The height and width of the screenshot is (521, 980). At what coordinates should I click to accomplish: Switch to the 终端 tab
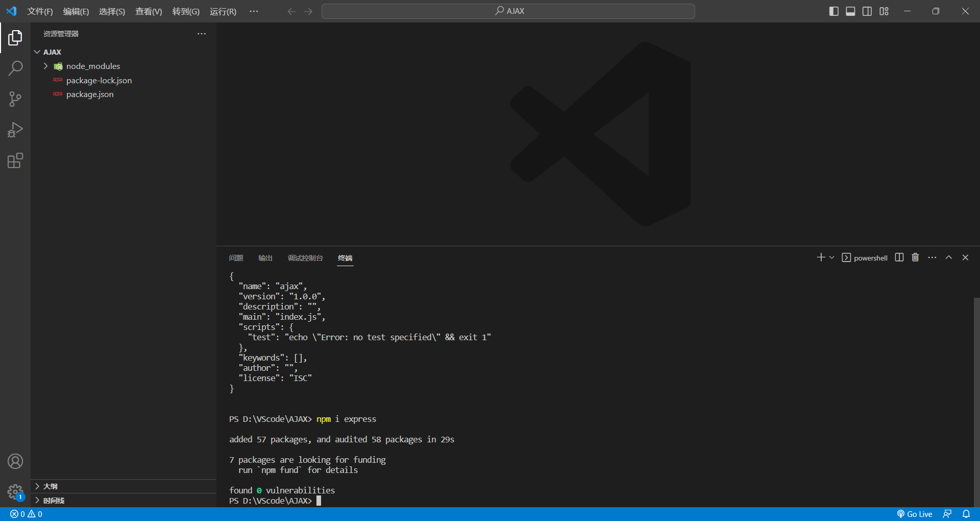[x=345, y=258]
